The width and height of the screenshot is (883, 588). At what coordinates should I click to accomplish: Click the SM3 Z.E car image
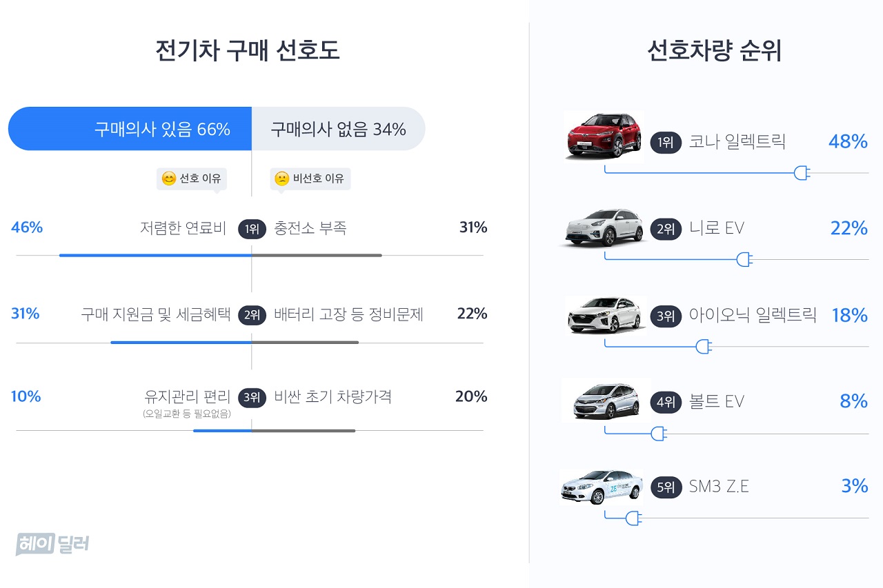tap(602, 487)
